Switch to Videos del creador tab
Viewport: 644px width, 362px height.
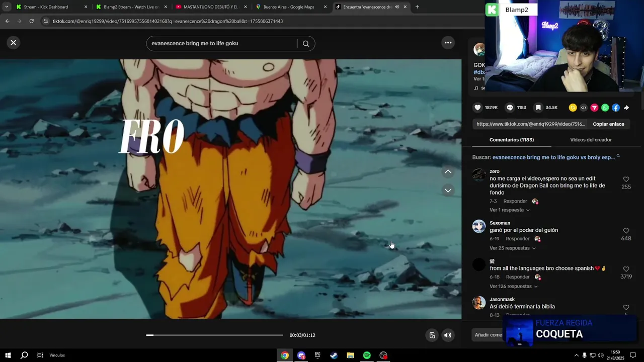pos(591,140)
